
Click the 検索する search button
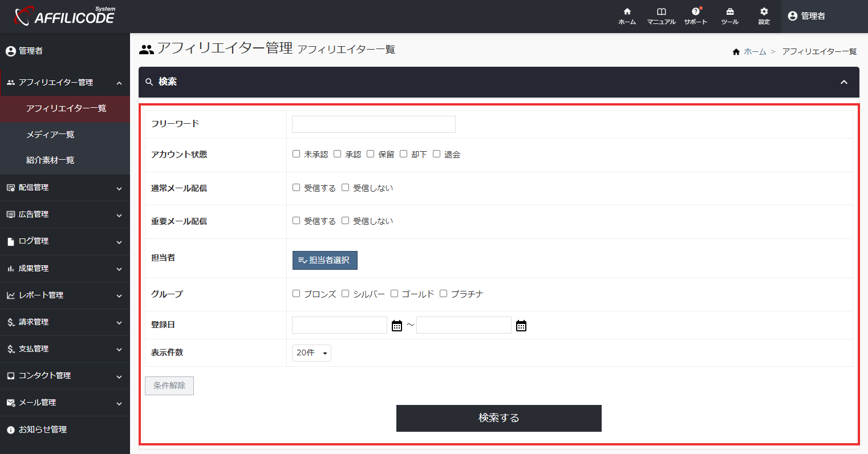(498, 417)
